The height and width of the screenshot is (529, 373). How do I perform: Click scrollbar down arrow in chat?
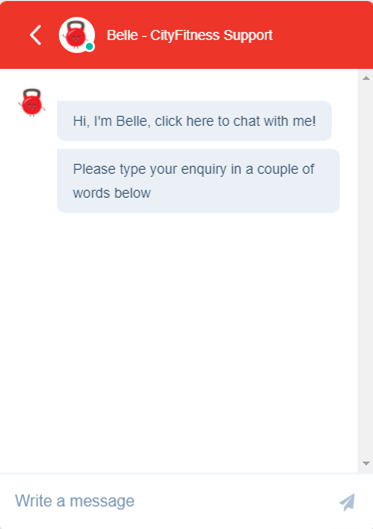(x=366, y=464)
